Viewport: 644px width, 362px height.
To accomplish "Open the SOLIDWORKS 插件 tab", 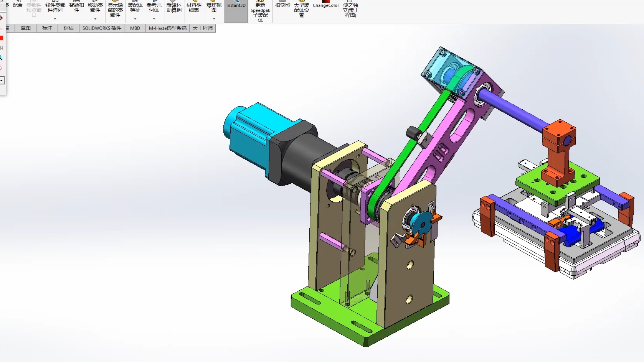I will (x=102, y=28).
